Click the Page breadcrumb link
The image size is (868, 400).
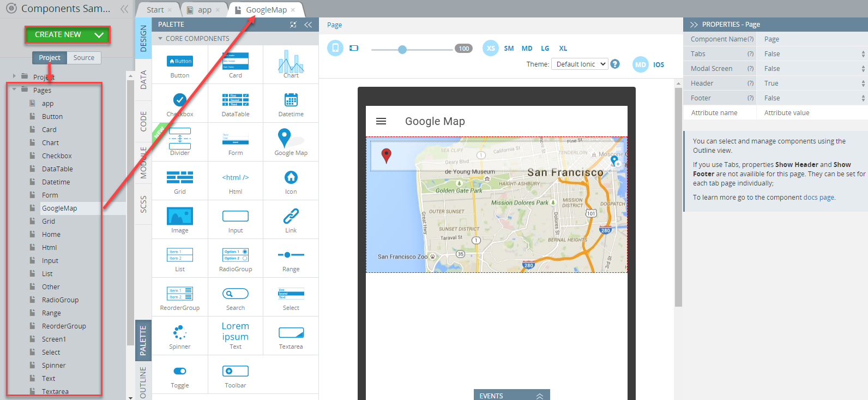click(335, 25)
